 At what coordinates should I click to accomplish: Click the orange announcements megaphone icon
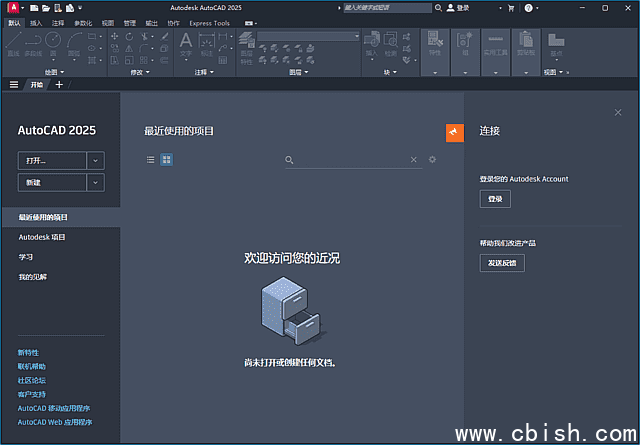pos(455,133)
